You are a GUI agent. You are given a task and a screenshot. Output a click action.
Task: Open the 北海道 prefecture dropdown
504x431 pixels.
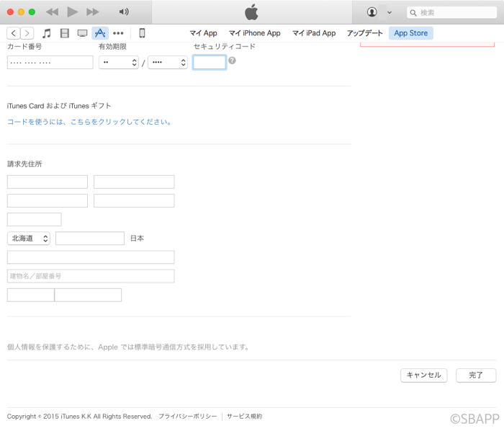(x=29, y=238)
